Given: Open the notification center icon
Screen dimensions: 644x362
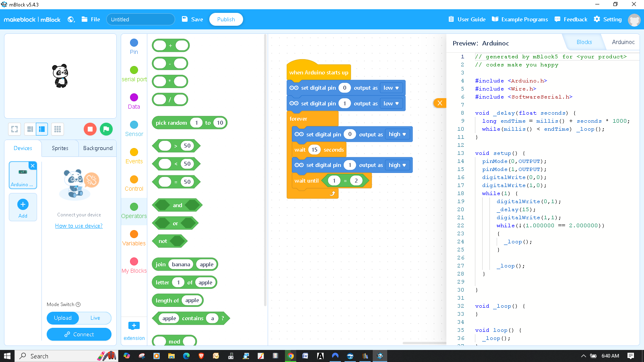Looking at the screenshot, I should pos(631,356).
